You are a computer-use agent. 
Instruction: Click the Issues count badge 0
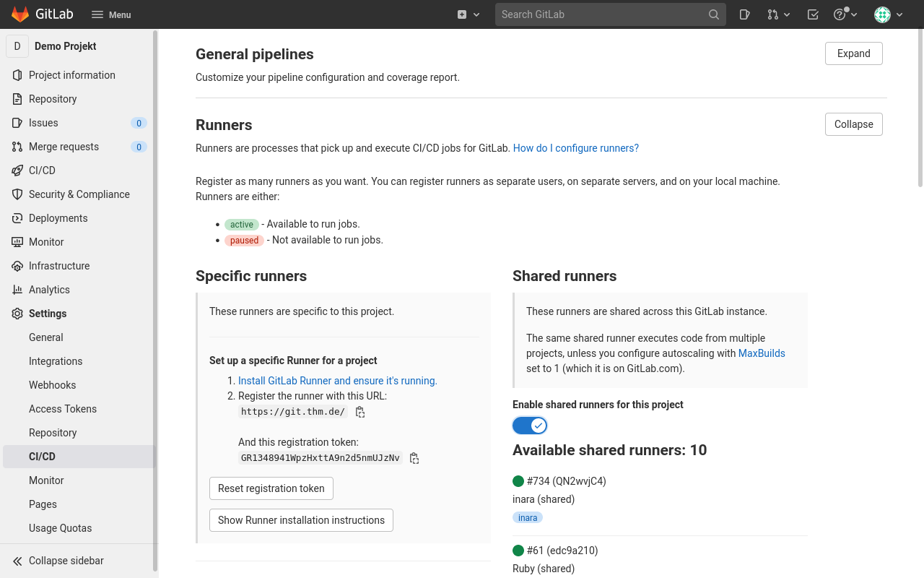coord(139,124)
